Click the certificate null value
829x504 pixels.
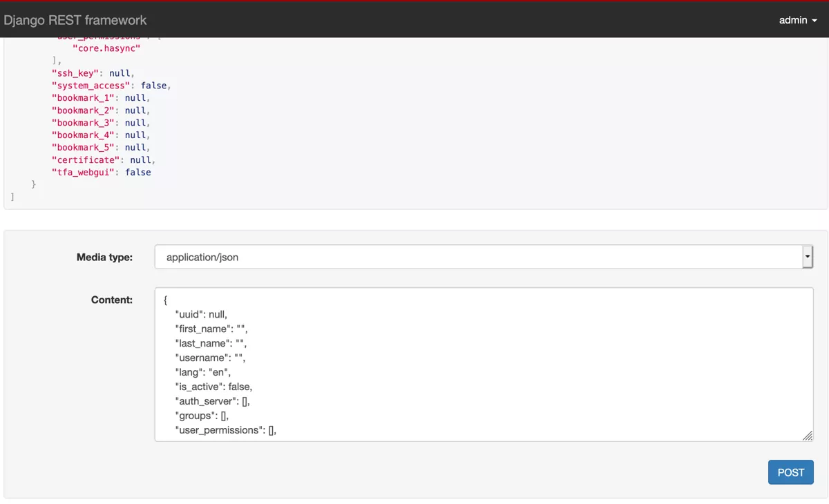click(140, 159)
